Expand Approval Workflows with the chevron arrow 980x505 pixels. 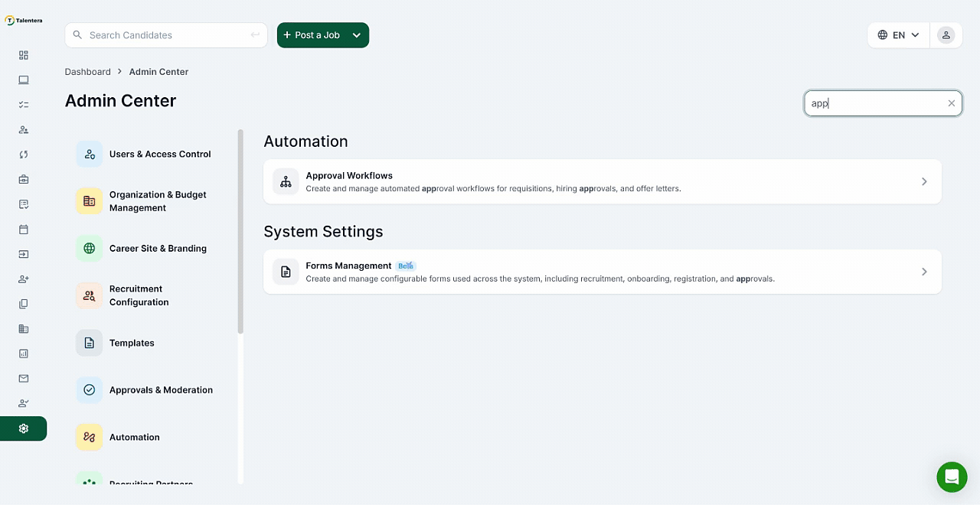pyautogui.click(x=924, y=181)
